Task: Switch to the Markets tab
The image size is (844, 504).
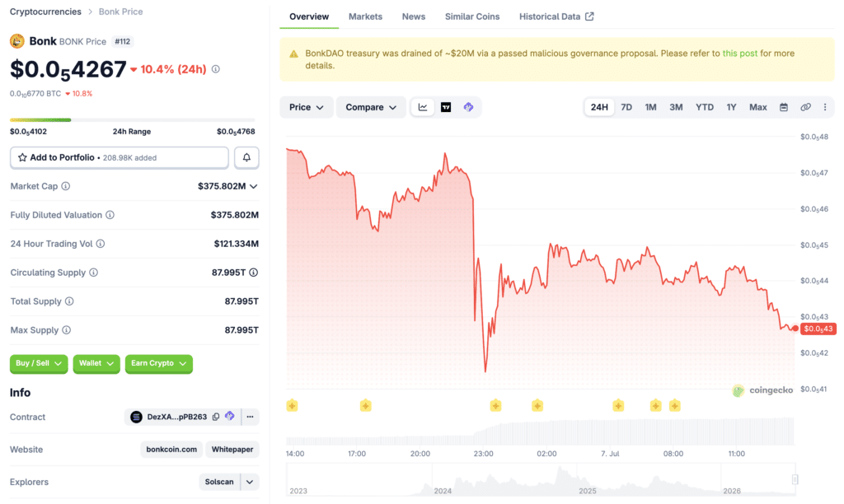Action: [x=365, y=16]
